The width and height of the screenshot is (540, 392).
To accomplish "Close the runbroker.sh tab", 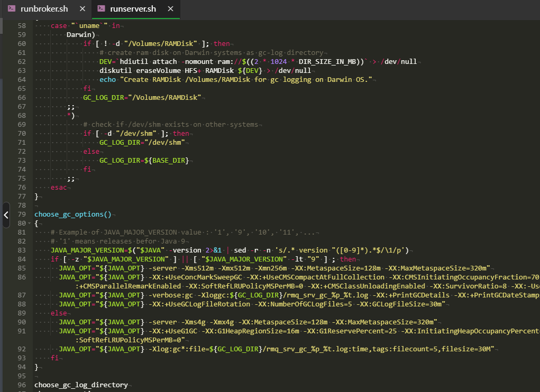I will pyautogui.click(x=83, y=9).
